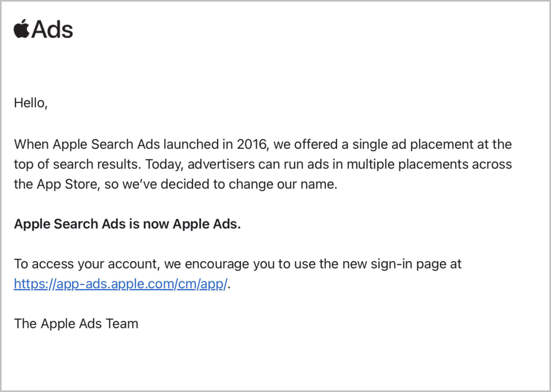Click "The Apple Ads Team" signature

click(76, 324)
